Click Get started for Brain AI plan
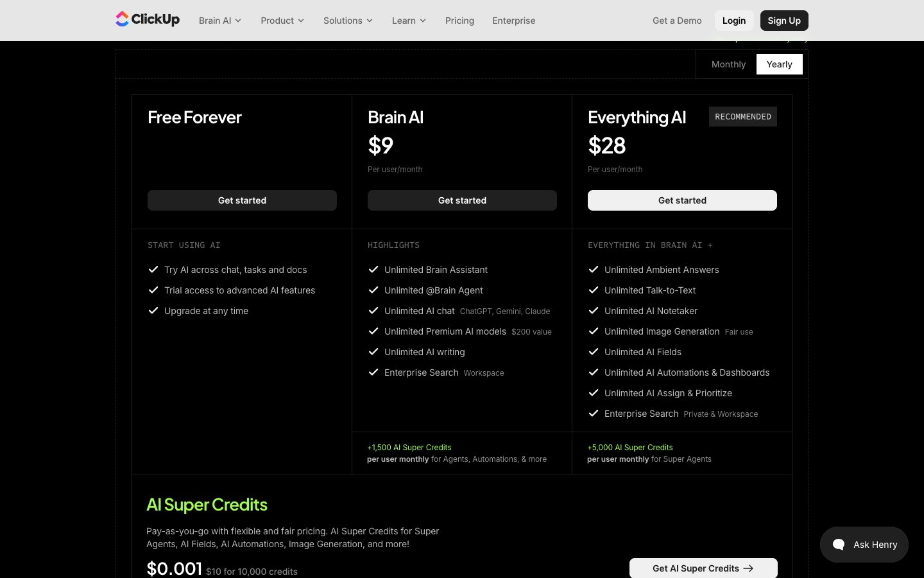 pyautogui.click(x=462, y=200)
